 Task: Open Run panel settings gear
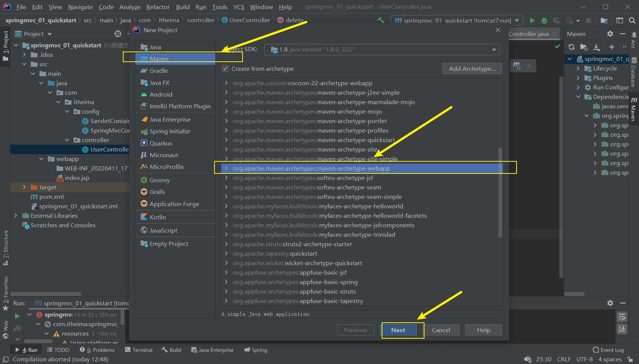click(x=610, y=303)
